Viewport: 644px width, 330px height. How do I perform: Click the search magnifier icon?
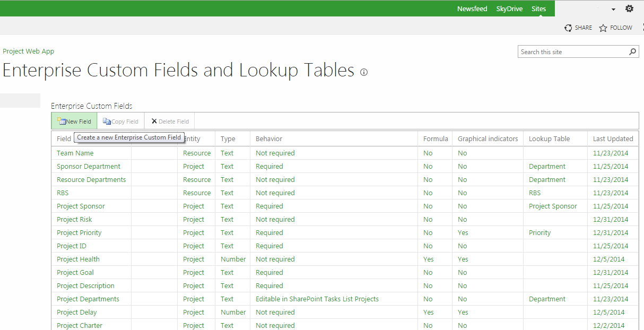tap(632, 52)
